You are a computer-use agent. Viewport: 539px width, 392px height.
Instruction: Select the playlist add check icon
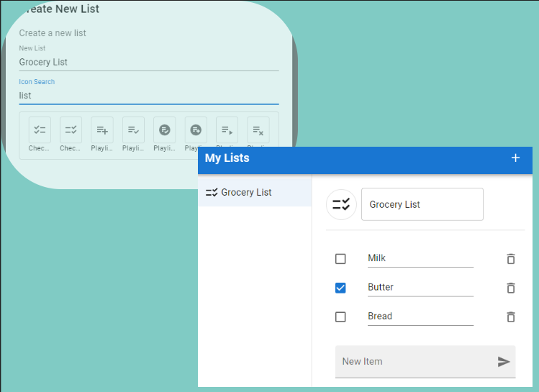133,130
